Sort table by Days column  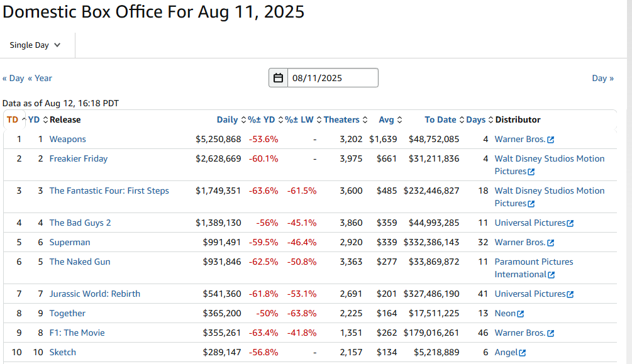click(x=480, y=119)
